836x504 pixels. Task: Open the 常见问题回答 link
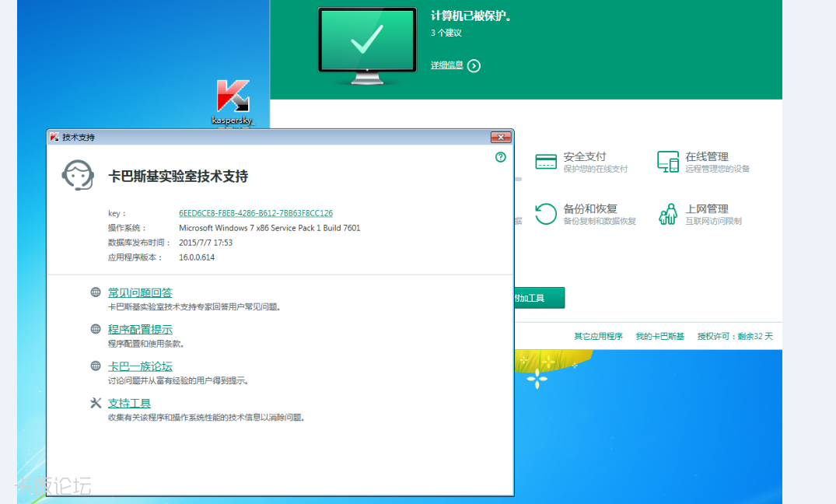tap(140, 292)
